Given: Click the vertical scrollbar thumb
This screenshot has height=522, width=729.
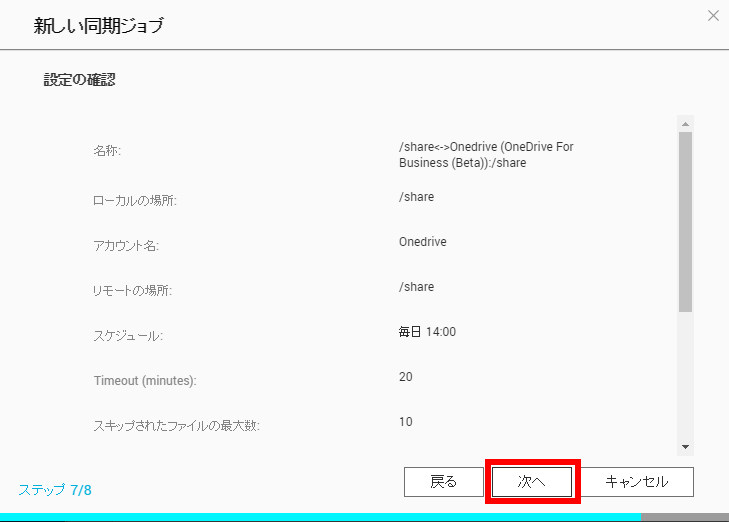Looking at the screenshot, I should pos(685,222).
